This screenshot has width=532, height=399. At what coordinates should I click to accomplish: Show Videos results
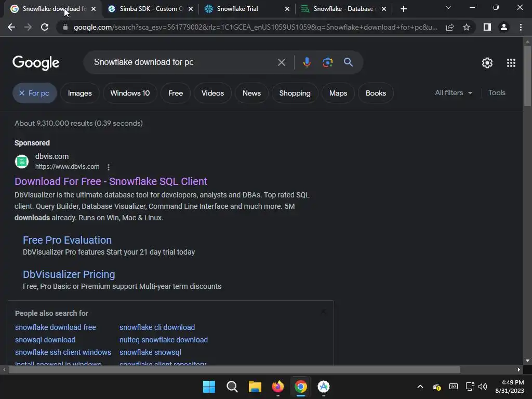click(x=212, y=93)
